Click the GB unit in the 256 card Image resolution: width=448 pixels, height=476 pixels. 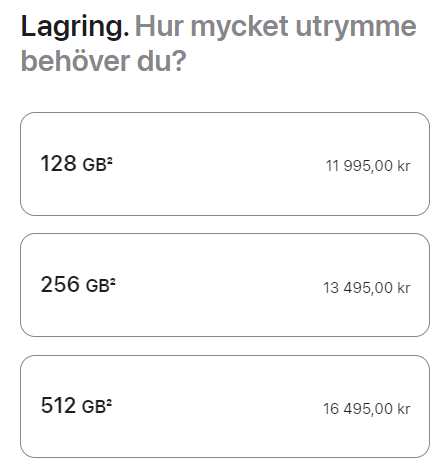[x=98, y=286]
